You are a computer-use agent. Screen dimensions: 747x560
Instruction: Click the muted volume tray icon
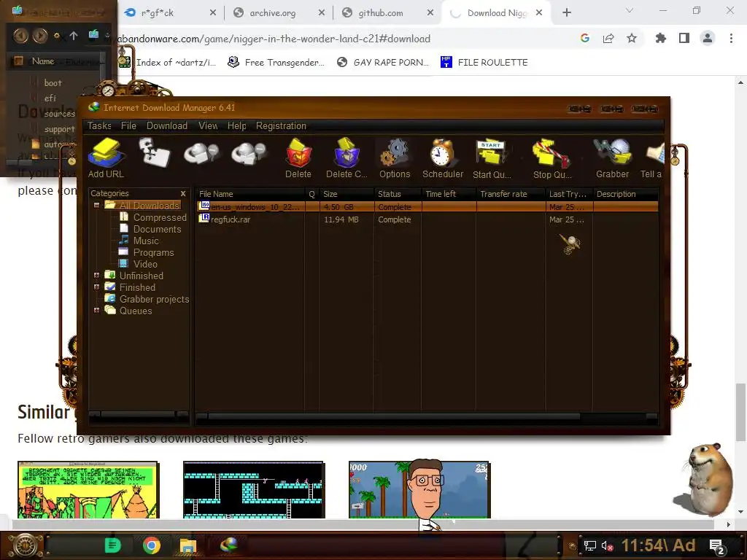608,545
